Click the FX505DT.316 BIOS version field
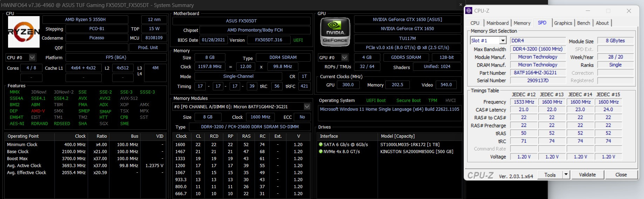This screenshot has width=644, height=199. [269, 40]
